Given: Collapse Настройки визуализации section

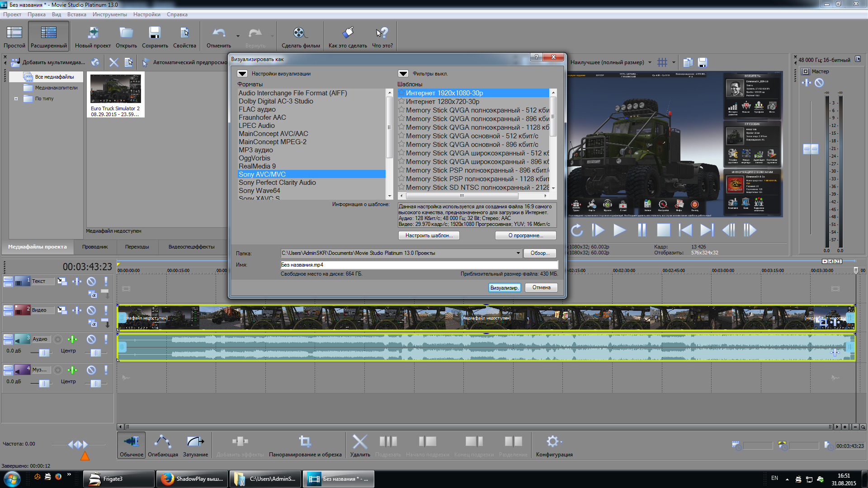Looking at the screenshot, I should [x=242, y=74].
